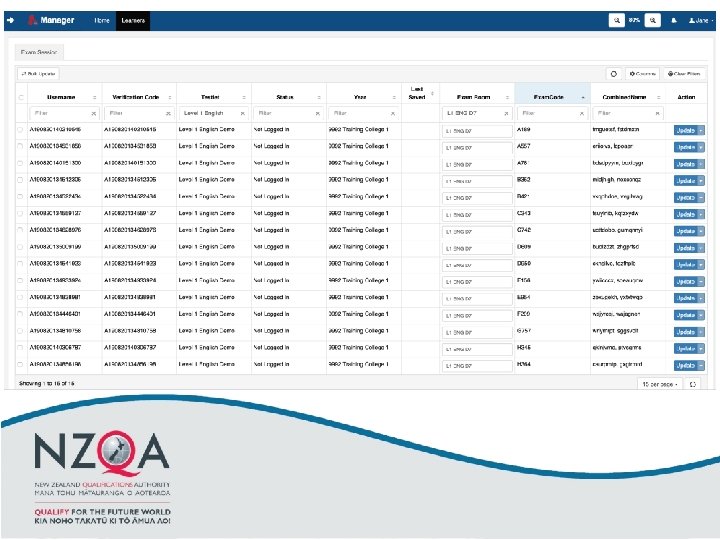This screenshot has width=720, height=540.
Task: Collapse the sidebar with the arrow icon
Action: [11, 20]
